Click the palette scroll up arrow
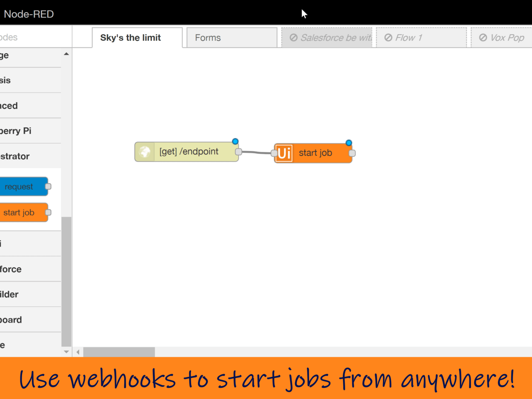The width and height of the screenshot is (532, 399). tap(66, 54)
